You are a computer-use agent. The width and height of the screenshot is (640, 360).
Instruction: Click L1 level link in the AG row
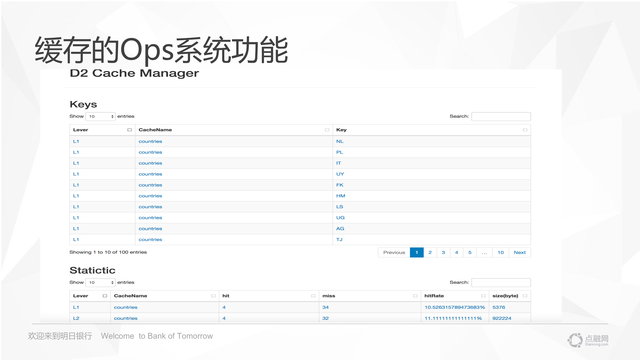76,229
